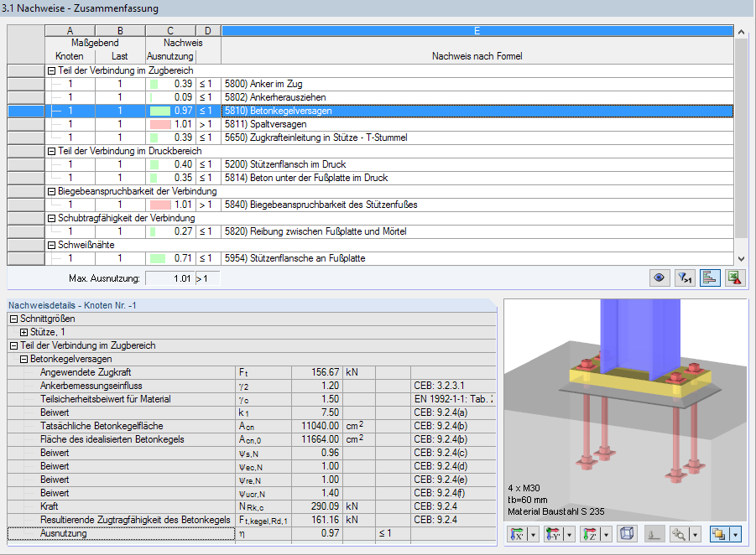
Task: Export the results table to Excel
Action: pos(735,278)
